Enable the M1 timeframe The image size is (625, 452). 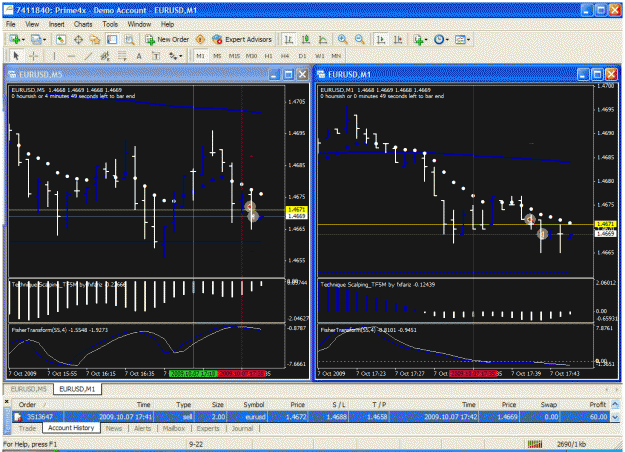click(200, 56)
